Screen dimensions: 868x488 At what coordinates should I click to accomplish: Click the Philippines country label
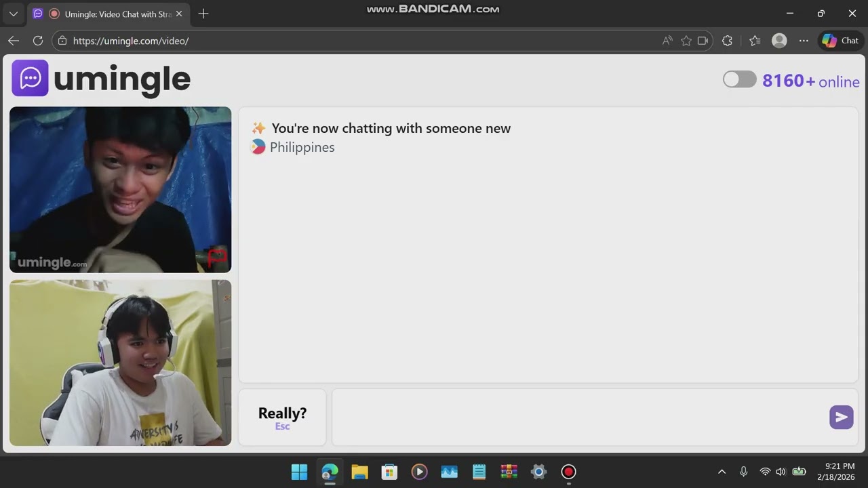tap(302, 147)
